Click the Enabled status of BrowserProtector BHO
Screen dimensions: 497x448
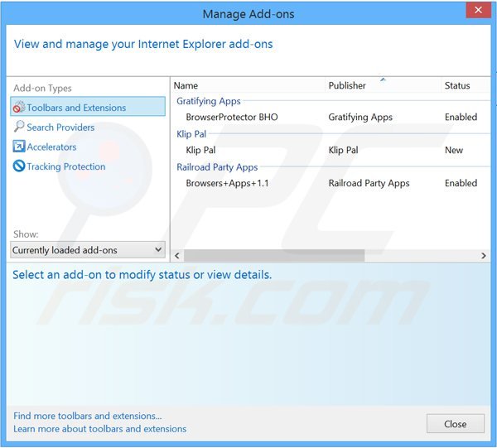pos(461,118)
